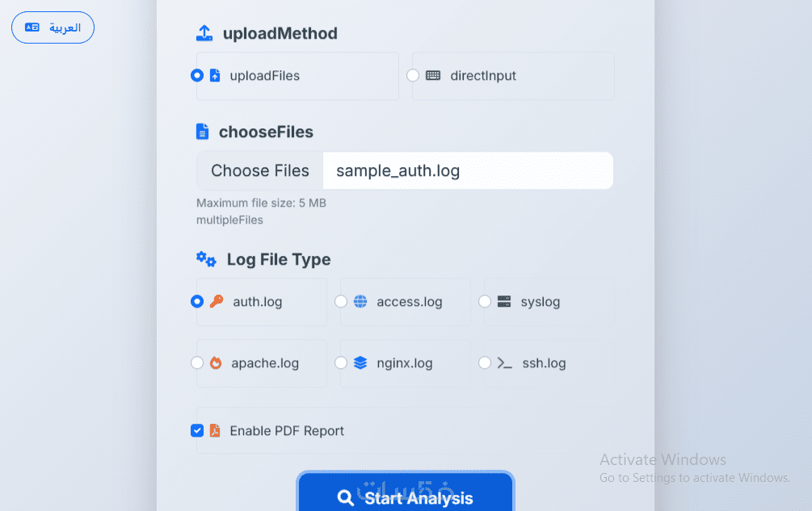
Task: Click the globe icon for access.log
Action: pyautogui.click(x=360, y=302)
